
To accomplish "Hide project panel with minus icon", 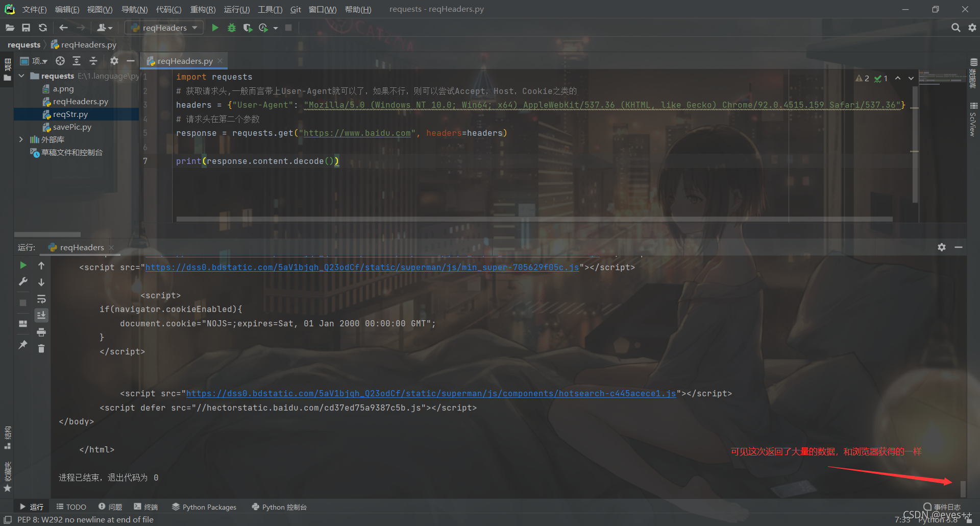I will point(131,61).
